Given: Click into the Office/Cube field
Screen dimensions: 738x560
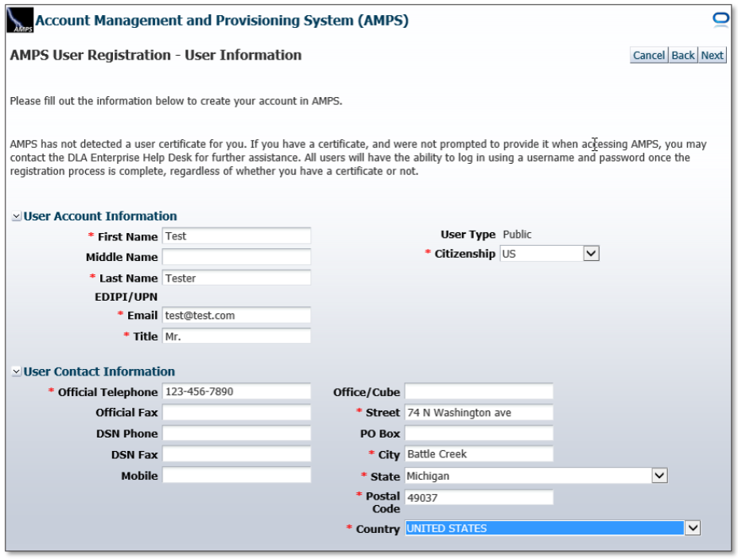Looking at the screenshot, I should [479, 391].
